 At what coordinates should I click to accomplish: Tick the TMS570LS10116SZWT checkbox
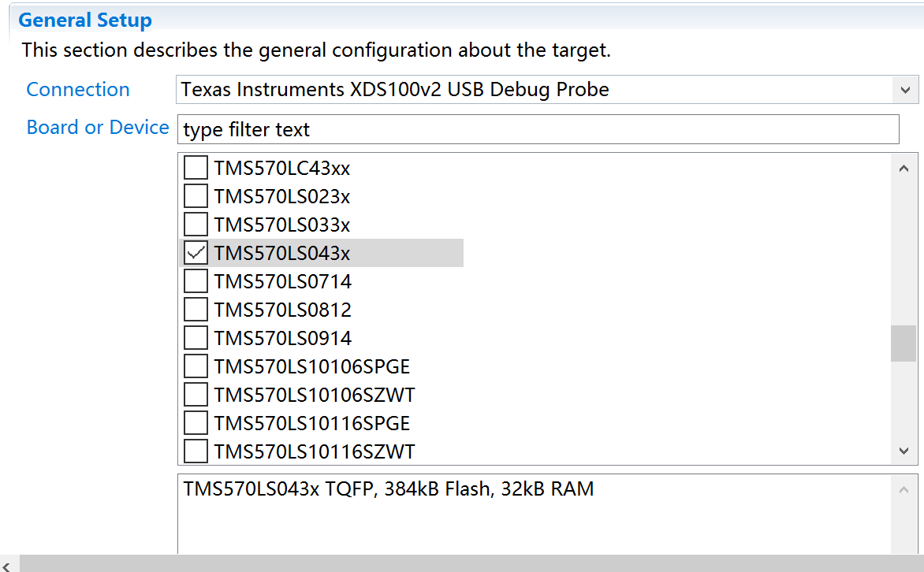tap(196, 451)
